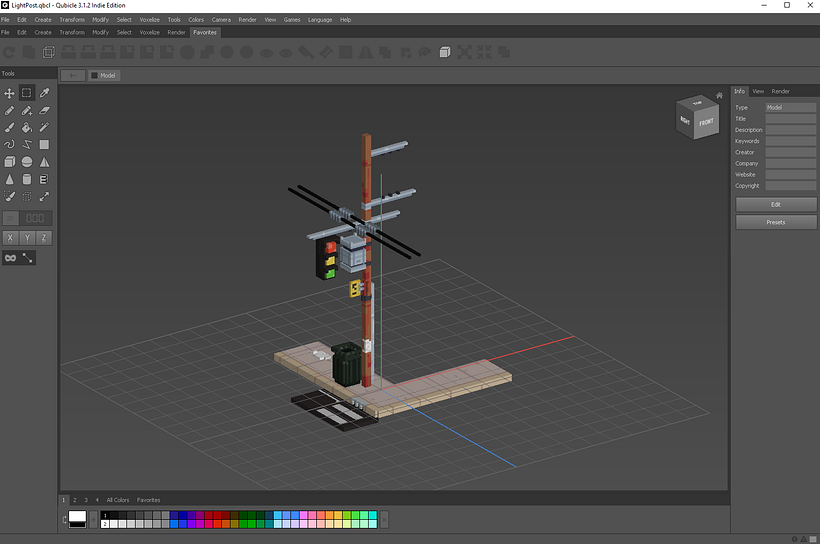820x544 pixels.
Task: Toggle the 2D mode button
Action: [11, 218]
